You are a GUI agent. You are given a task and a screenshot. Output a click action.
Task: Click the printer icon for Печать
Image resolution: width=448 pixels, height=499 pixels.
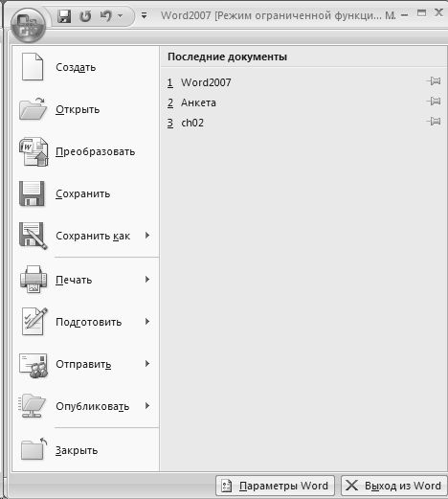pos(34,280)
